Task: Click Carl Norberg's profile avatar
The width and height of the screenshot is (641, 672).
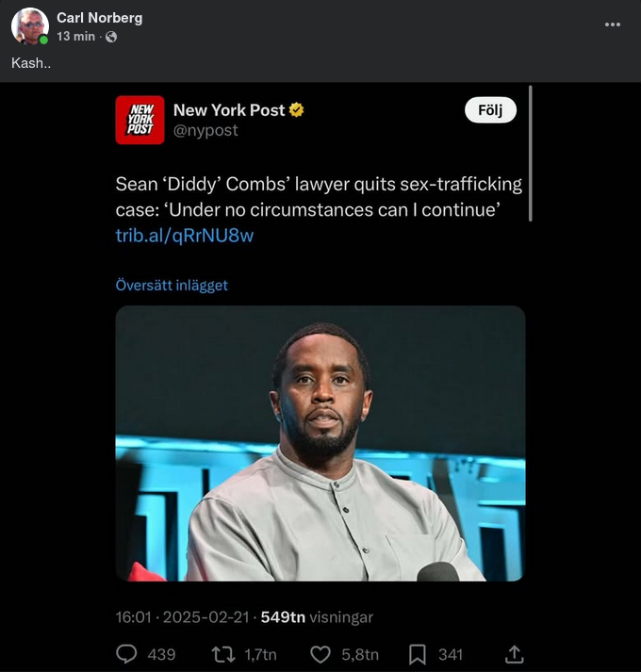Action: tap(30, 26)
